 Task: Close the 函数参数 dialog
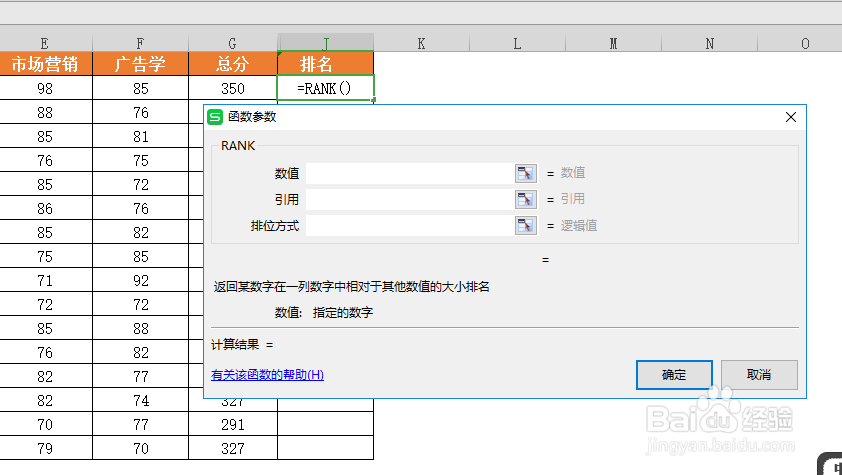click(x=790, y=117)
